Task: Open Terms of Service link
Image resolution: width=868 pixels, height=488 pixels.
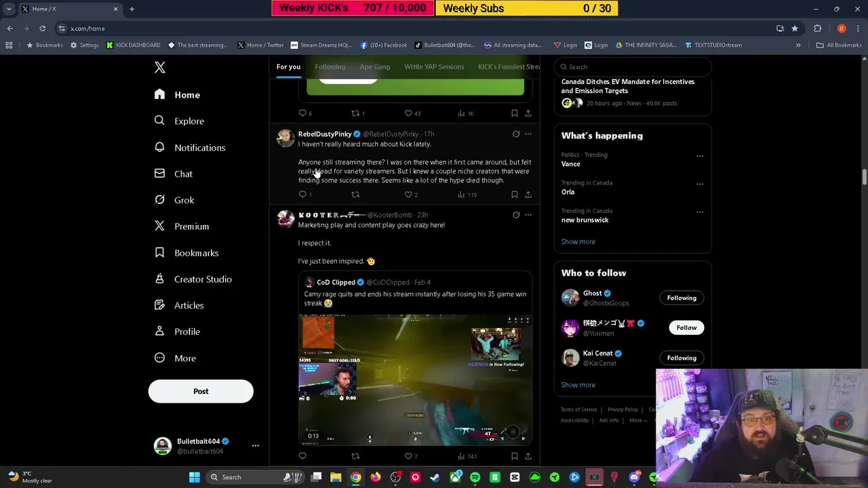Action: coord(578,409)
